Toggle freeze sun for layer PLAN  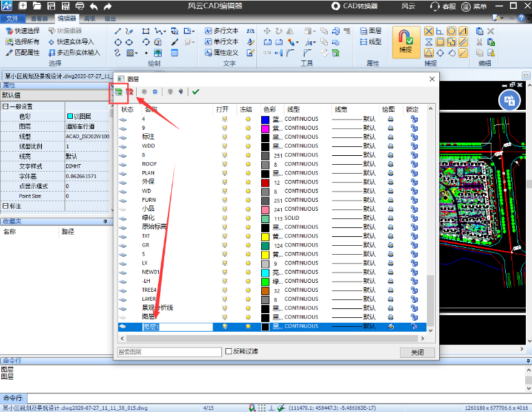tap(247, 173)
